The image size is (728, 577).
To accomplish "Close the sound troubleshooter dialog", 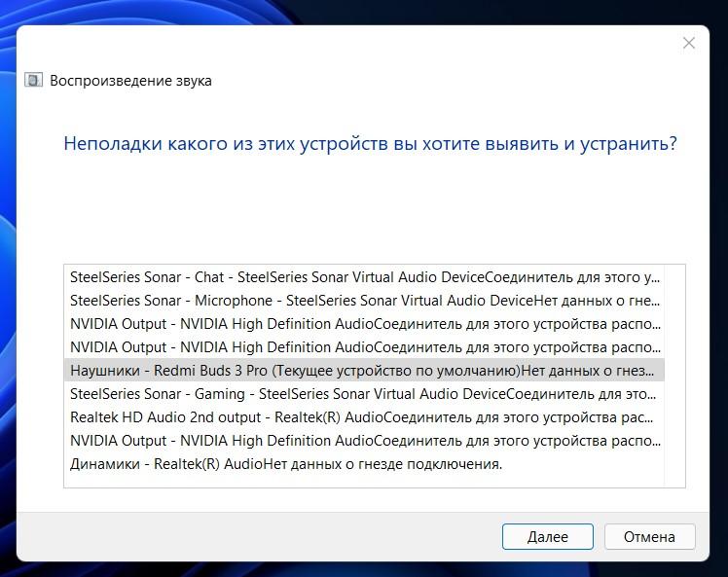I will point(689,43).
